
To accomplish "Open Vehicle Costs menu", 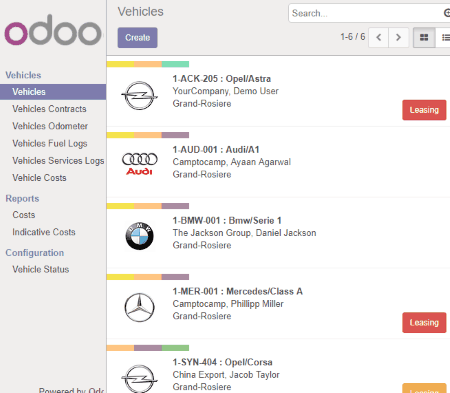I will pos(39,178).
